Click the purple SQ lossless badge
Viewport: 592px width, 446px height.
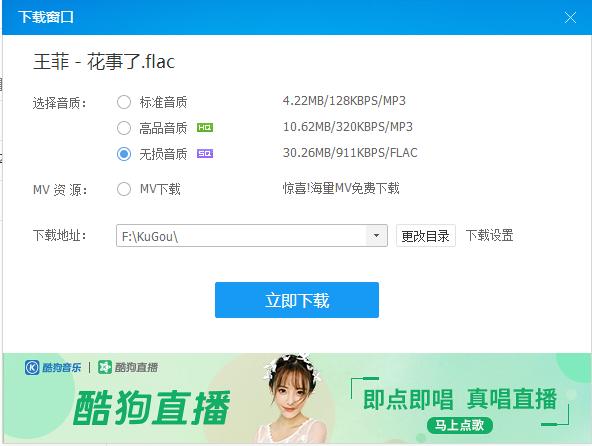[205, 153]
